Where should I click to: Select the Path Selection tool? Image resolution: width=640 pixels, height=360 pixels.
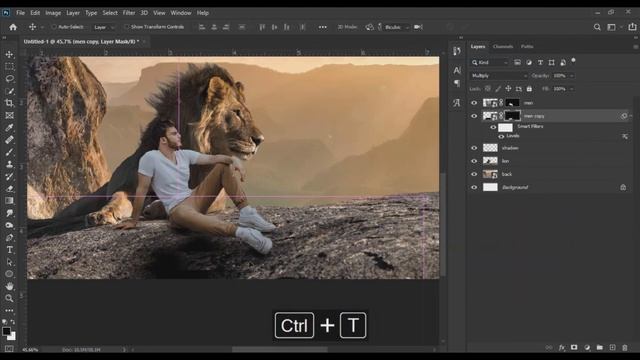(x=9, y=262)
